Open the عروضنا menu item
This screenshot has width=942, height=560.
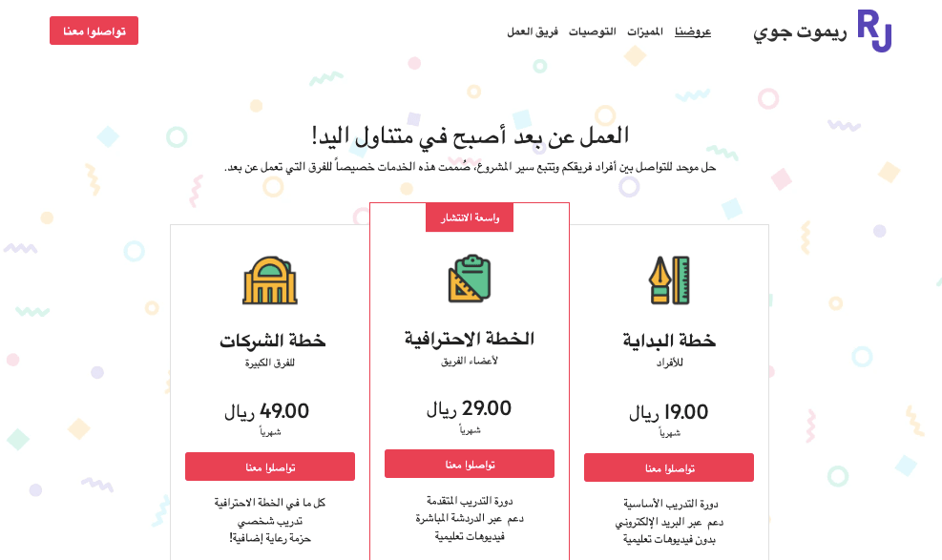(692, 31)
